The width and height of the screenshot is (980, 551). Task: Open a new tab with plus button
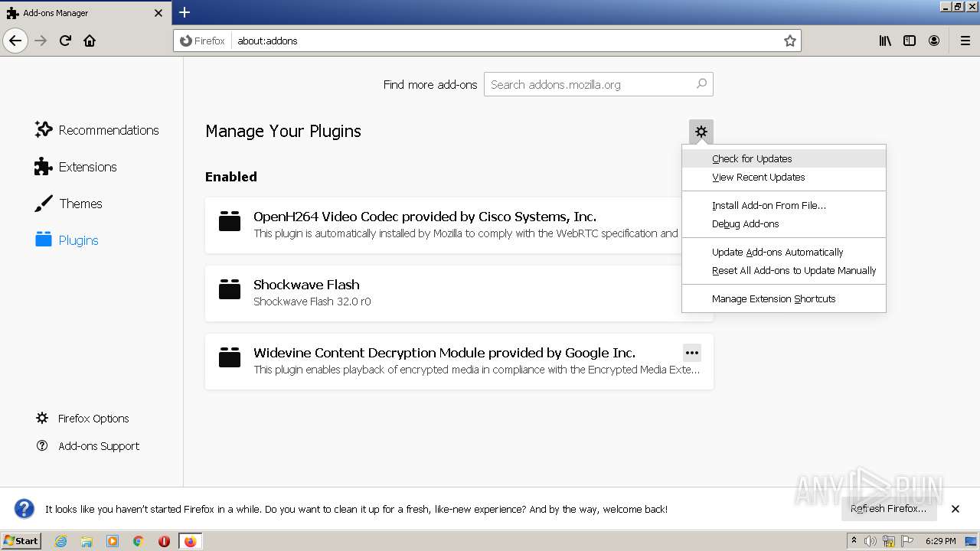coord(185,12)
